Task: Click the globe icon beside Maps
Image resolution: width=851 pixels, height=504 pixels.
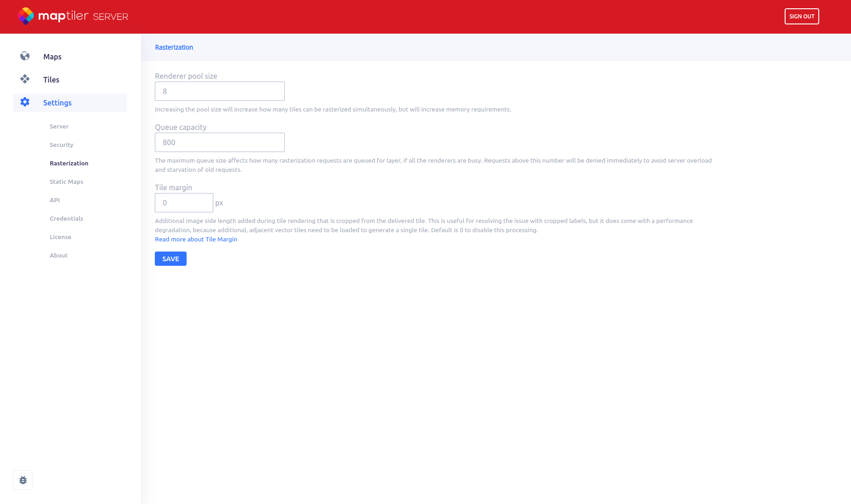Action: coord(25,56)
